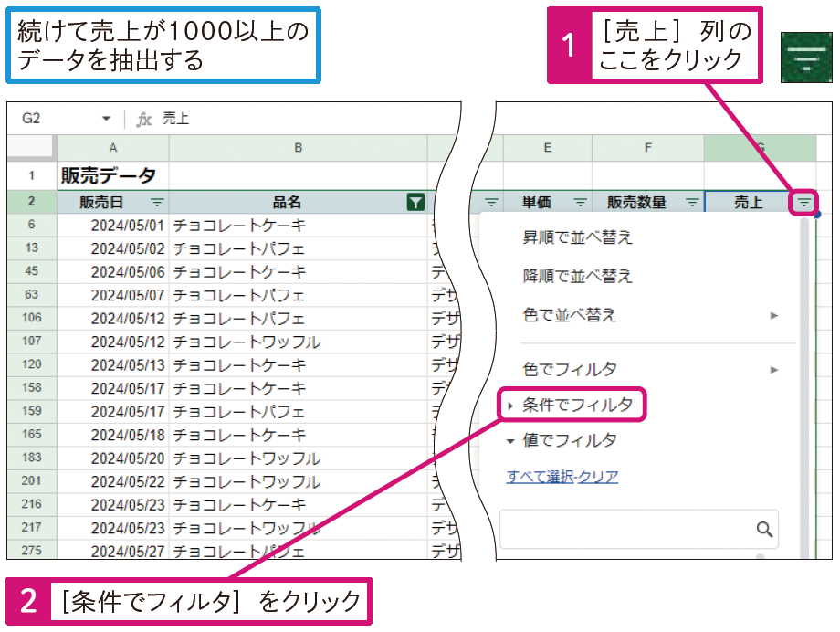840x632 pixels.
Task: Click the filter icon in 売上 header
Action: (x=804, y=202)
